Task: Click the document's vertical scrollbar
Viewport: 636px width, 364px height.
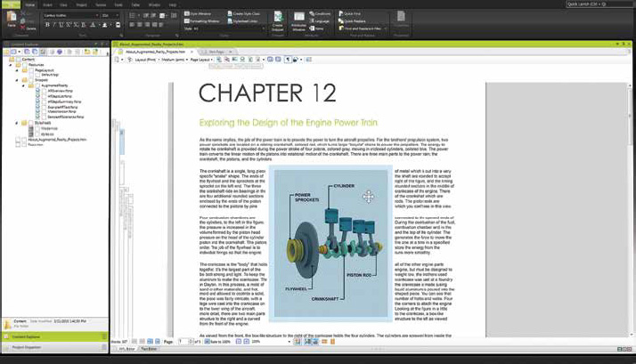Action: 630,209
